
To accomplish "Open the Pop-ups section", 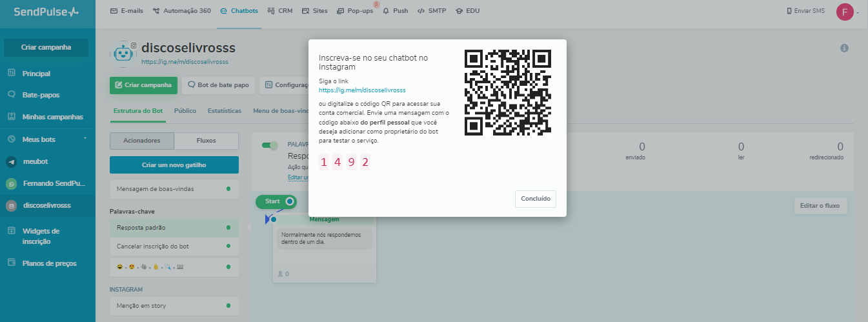I will tap(354, 11).
